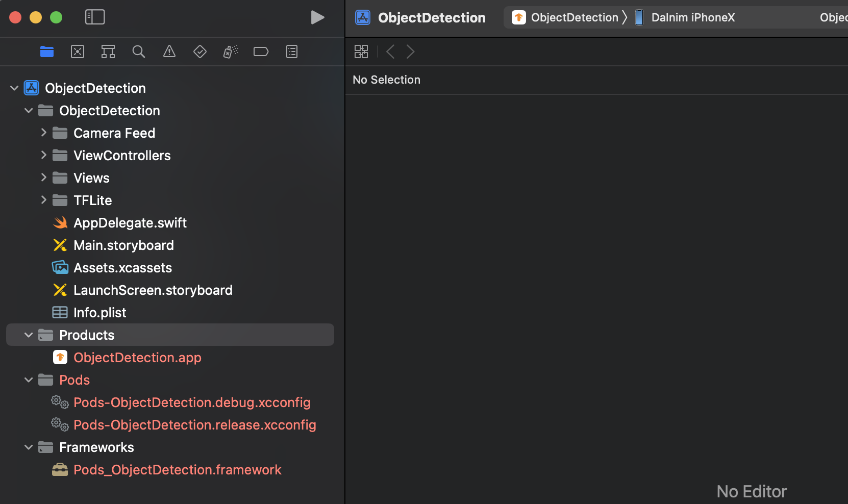The height and width of the screenshot is (504, 848).
Task: Select the Frameworks folder label
Action: tap(96, 447)
